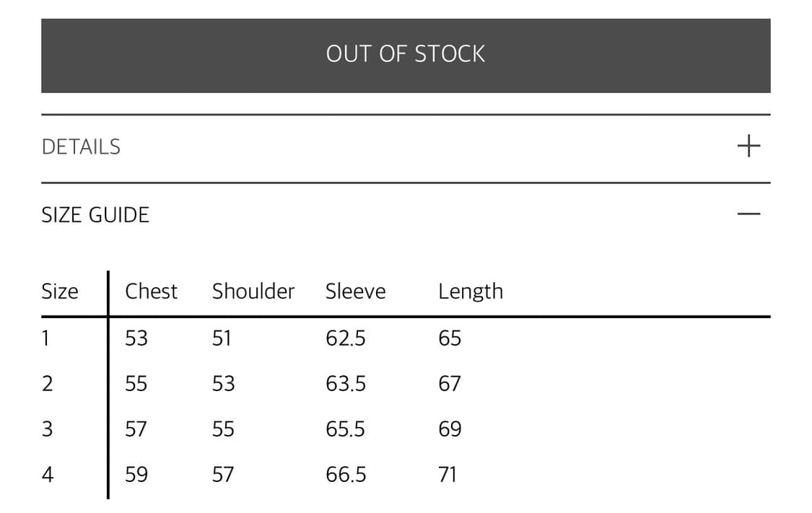Toggle the SIZE GUIDE section heading
The width and height of the screenshot is (812, 513).
pos(95,214)
